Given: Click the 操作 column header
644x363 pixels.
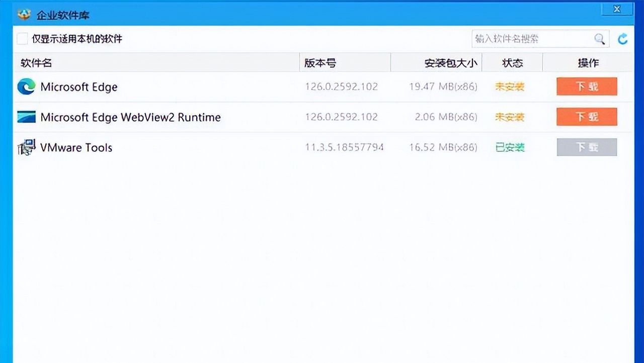Looking at the screenshot, I should tap(588, 63).
